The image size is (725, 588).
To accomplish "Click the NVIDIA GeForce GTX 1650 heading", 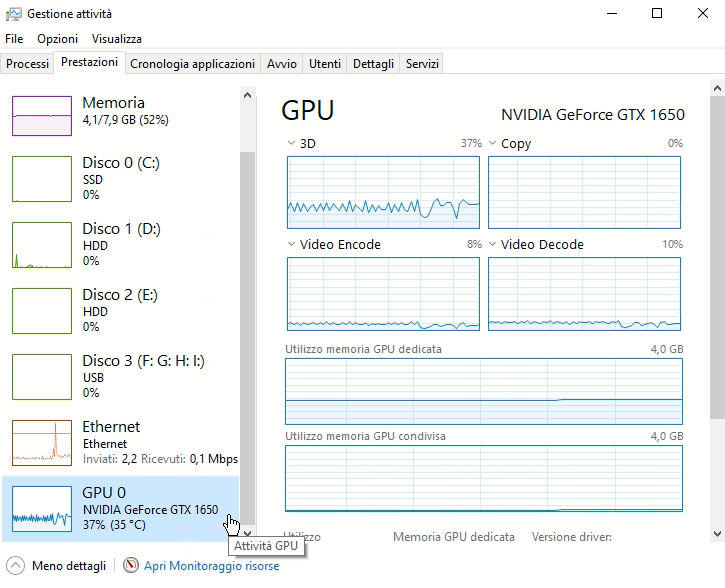I will click(x=593, y=115).
